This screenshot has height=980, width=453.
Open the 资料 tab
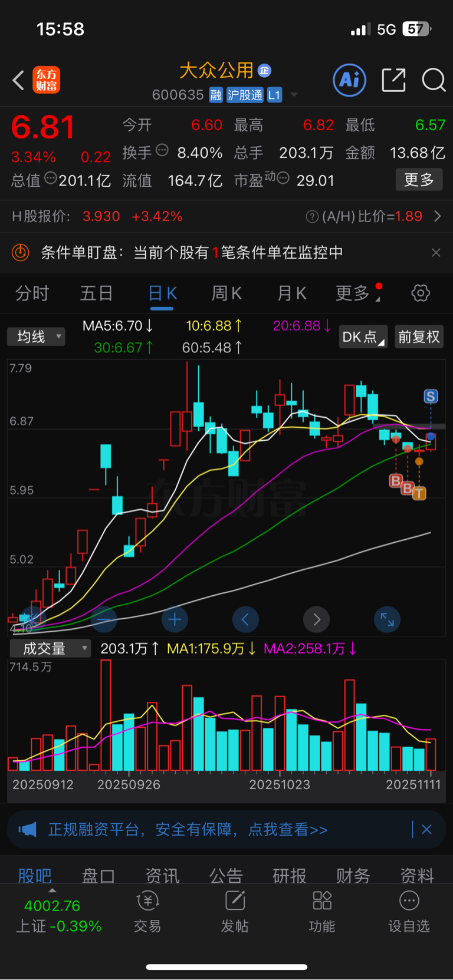click(x=417, y=875)
